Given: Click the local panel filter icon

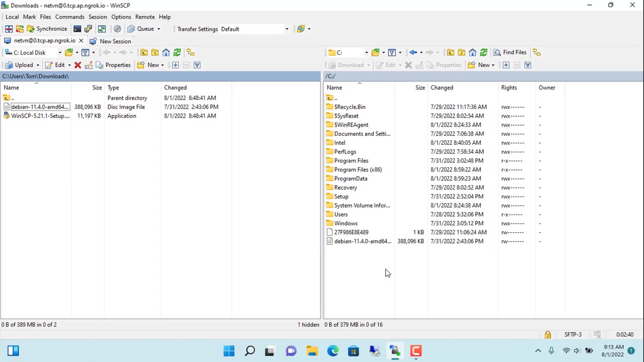Looking at the screenshot, I should coord(85,52).
